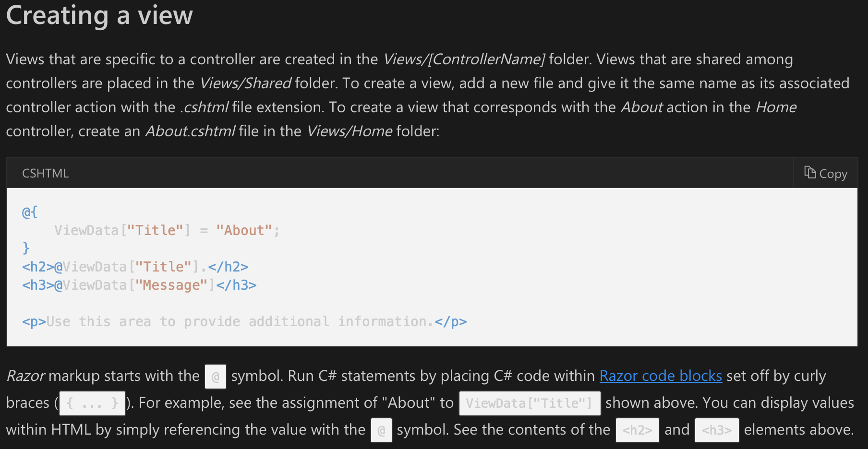The width and height of the screenshot is (868, 449).
Task: Click the inline { ... } code snippet
Action: pyautogui.click(x=93, y=403)
